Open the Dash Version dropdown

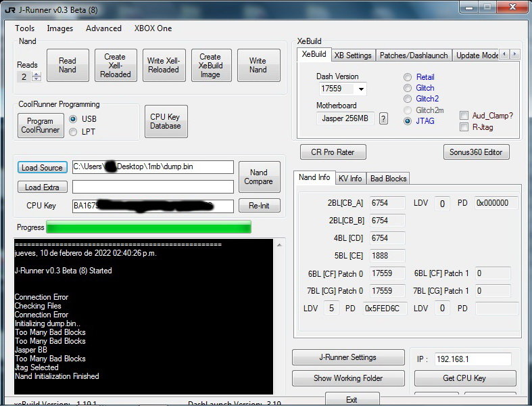pos(361,89)
